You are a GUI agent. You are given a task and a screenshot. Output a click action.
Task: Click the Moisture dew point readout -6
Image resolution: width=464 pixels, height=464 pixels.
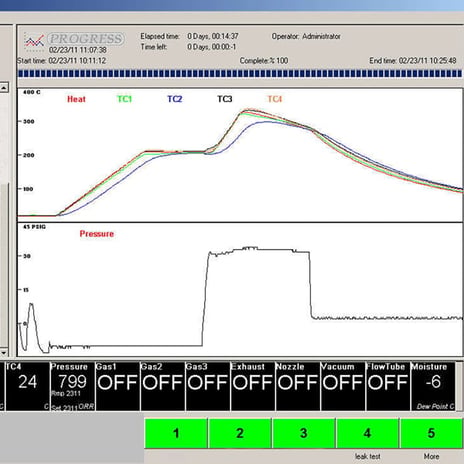pos(433,386)
